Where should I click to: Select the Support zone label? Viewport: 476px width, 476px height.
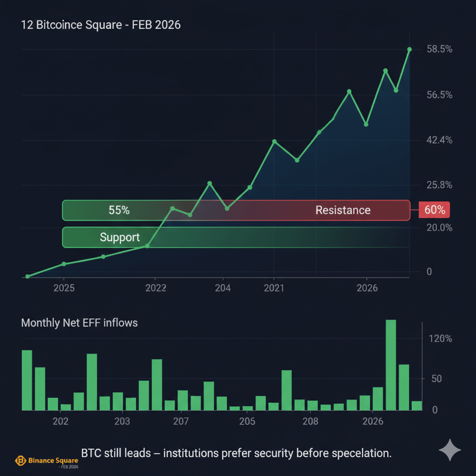[x=119, y=238]
